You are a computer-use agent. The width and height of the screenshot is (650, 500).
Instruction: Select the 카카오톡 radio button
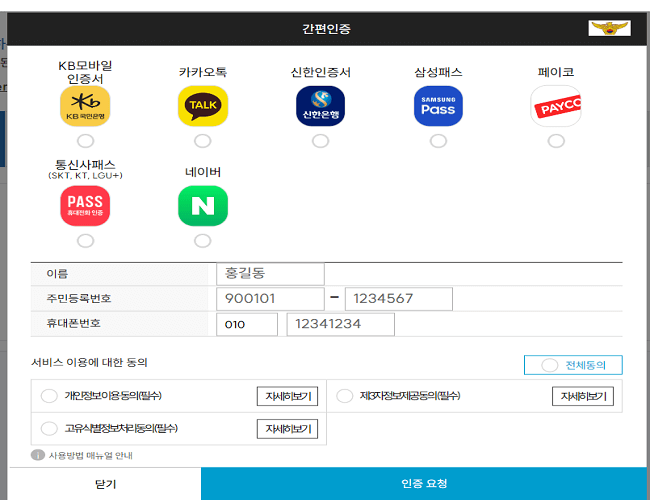pos(203,141)
